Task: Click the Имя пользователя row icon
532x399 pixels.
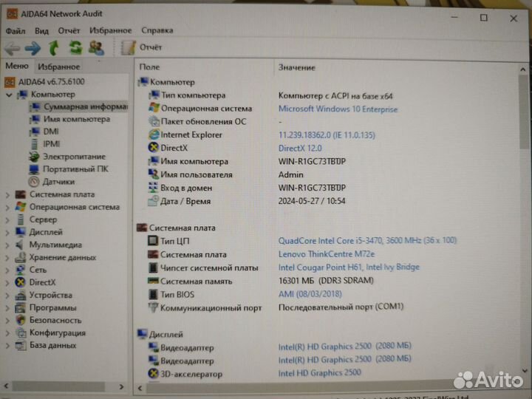Action: coord(153,174)
